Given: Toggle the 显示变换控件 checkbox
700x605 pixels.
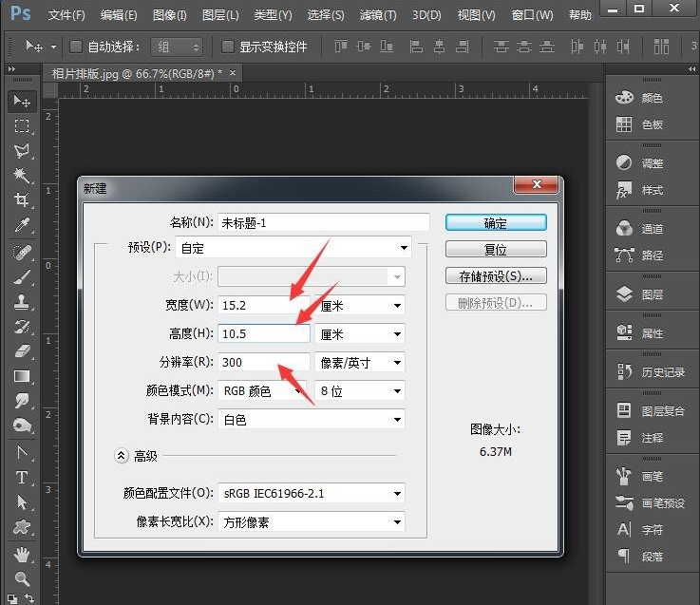Looking at the screenshot, I should (x=228, y=47).
